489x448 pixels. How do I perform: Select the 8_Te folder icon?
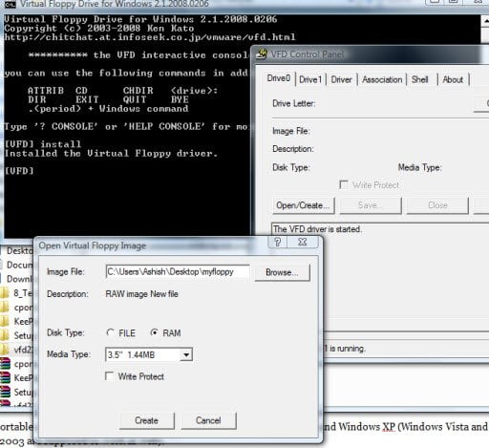pos(5,292)
